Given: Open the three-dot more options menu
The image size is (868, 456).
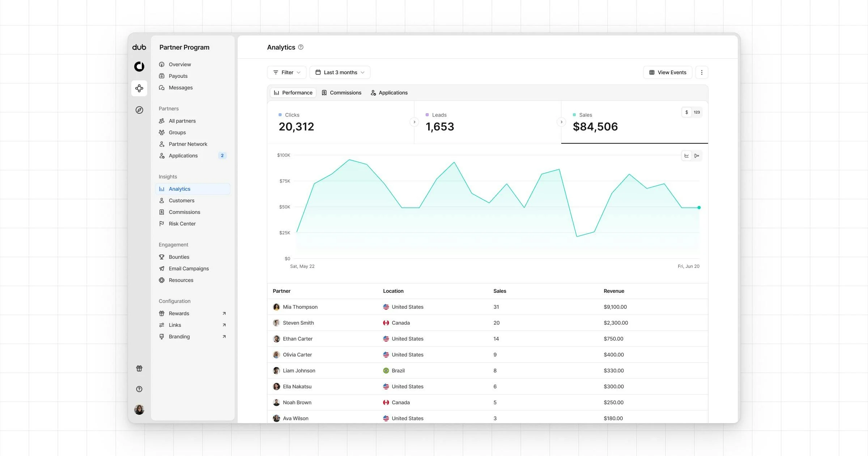Looking at the screenshot, I should [702, 72].
